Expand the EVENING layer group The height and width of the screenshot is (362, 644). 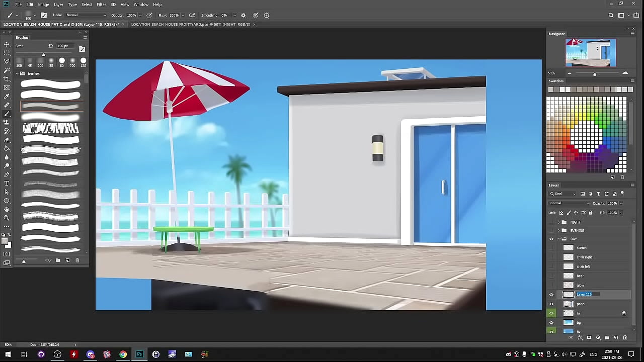(558, 231)
